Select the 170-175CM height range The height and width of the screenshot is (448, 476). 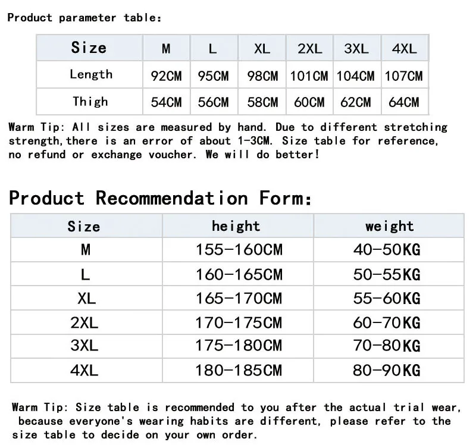tap(239, 322)
